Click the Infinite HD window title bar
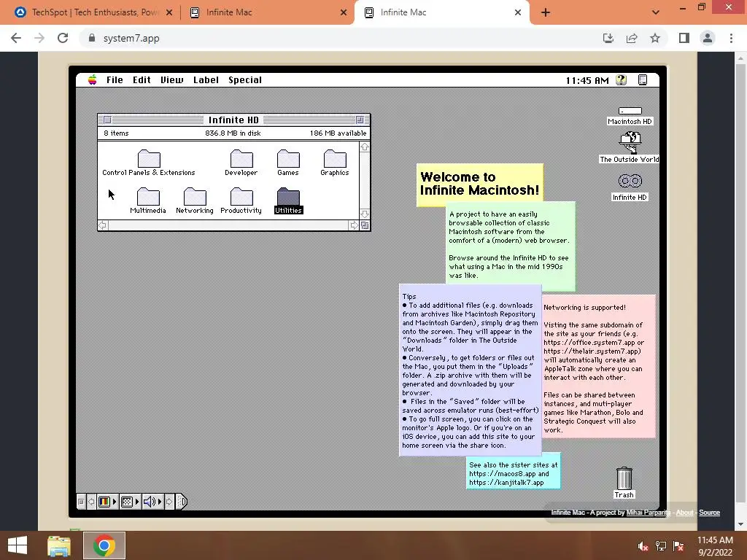This screenshot has width=747, height=560. pyautogui.click(x=233, y=120)
